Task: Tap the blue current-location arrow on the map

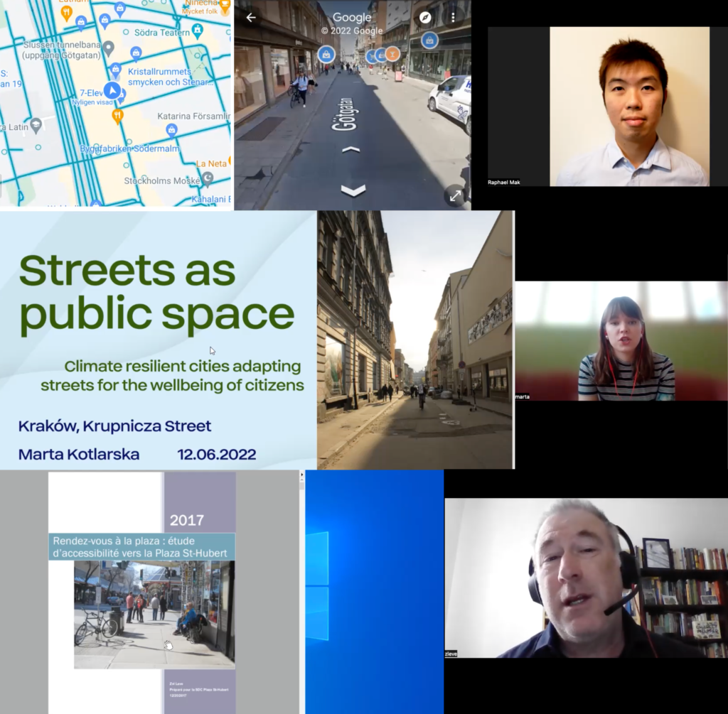Action: pyautogui.click(x=111, y=92)
